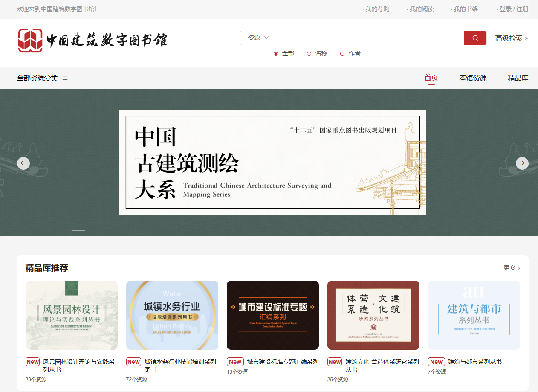Click the first carousel indicator dash

tap(79, 218)
